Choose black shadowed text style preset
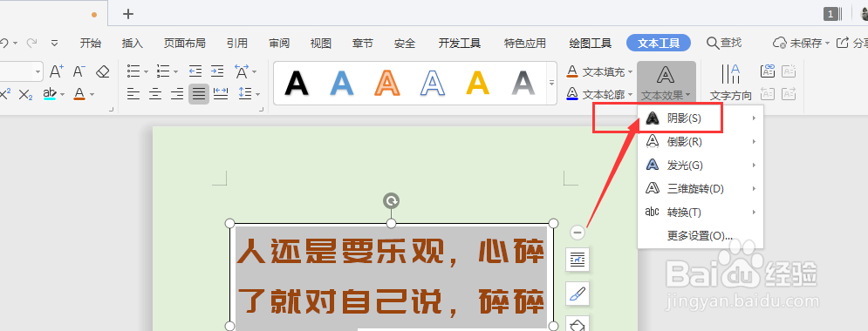This screenshot has height=331, width=868. (x=297, y=84)
